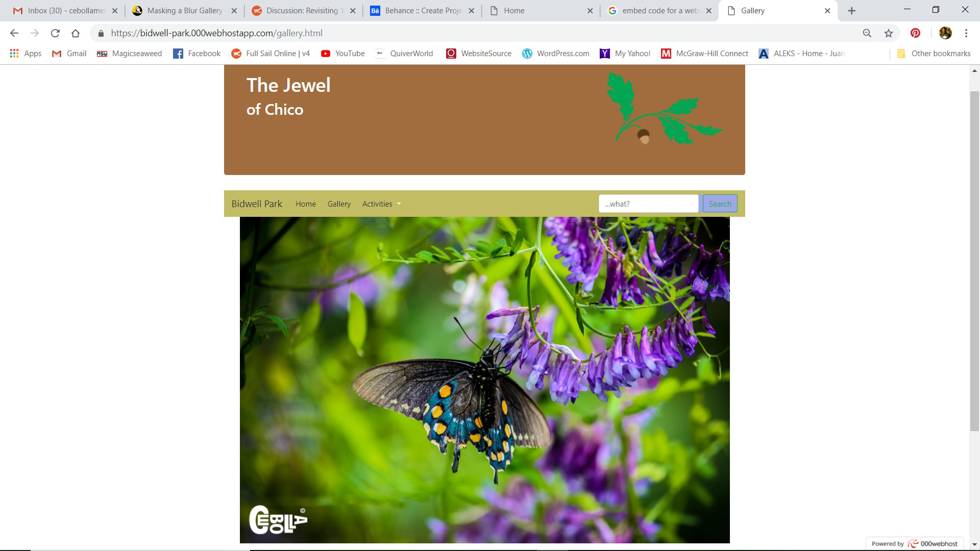Screen dimensions: 980x551
Task: Bookmark this page with the star icon
Action: point(889,33)
